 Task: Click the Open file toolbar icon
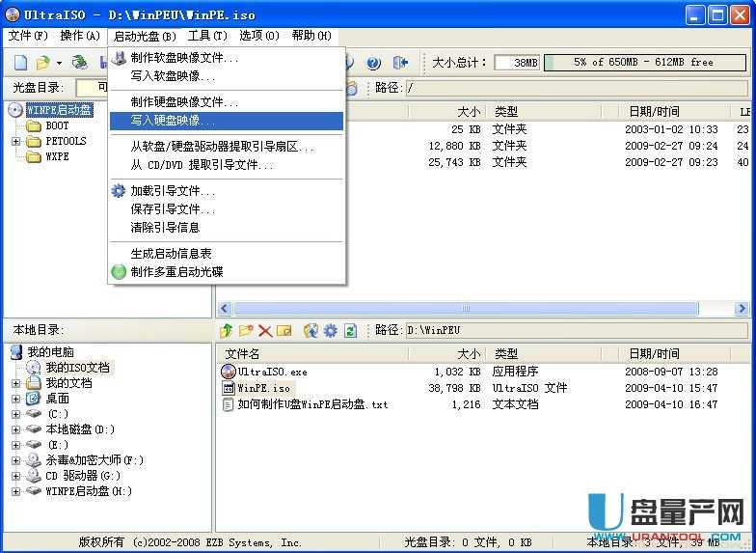[41, 63]
